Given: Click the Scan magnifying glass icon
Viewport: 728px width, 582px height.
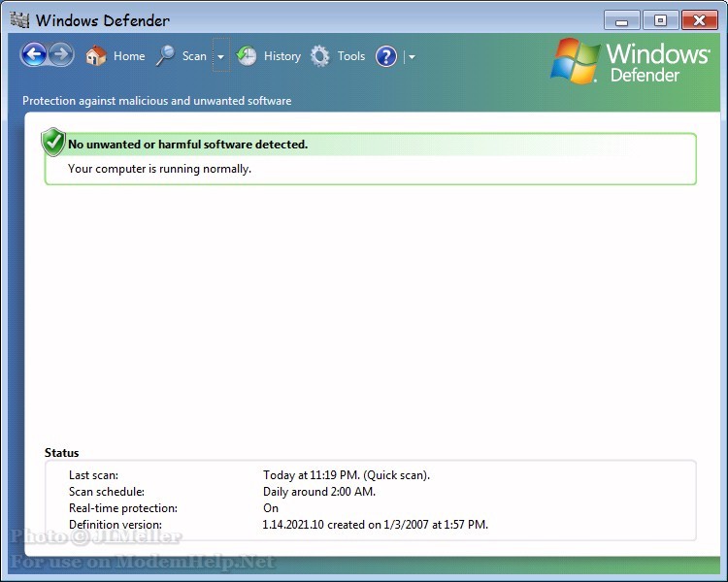Looking at the screenshot, I should click(165, 55).
